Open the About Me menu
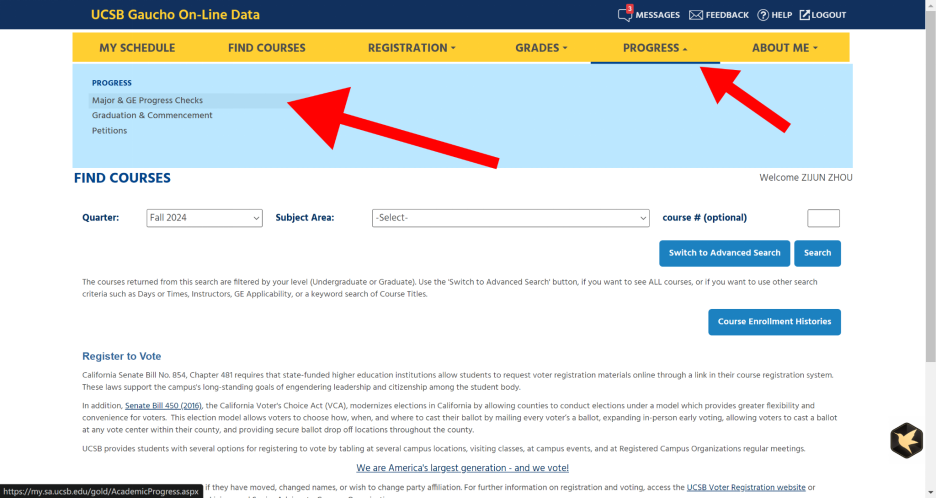936x498 pixels. 784,48
